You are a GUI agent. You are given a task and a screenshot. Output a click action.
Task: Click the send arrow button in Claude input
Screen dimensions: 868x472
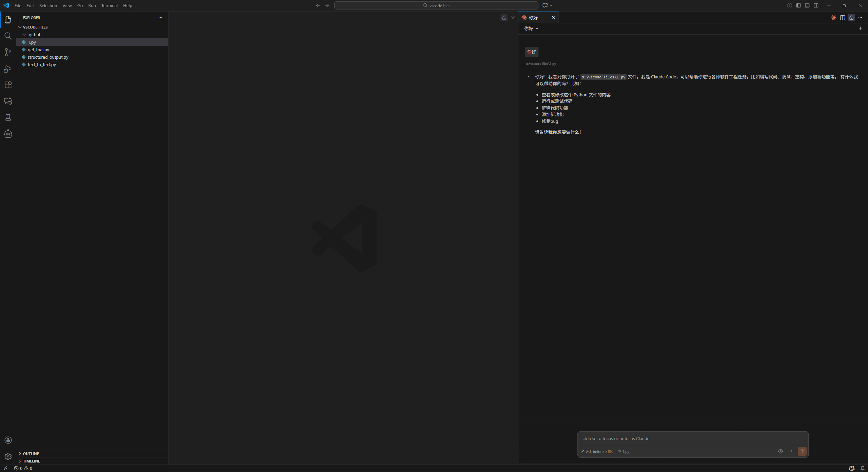tap(802, 451)
